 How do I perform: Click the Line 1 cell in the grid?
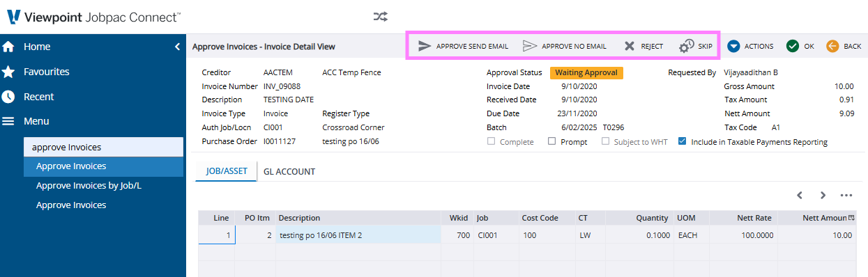click(x=216, y=235)
